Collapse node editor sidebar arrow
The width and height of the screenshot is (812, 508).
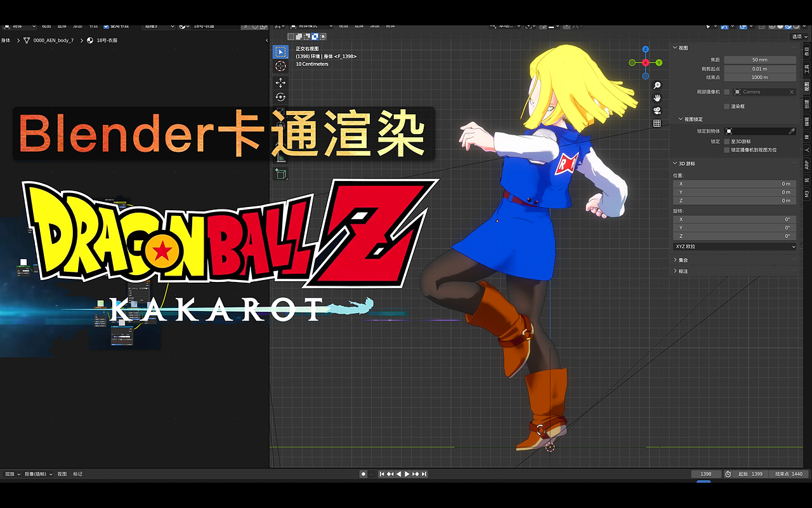click(266, 40)
